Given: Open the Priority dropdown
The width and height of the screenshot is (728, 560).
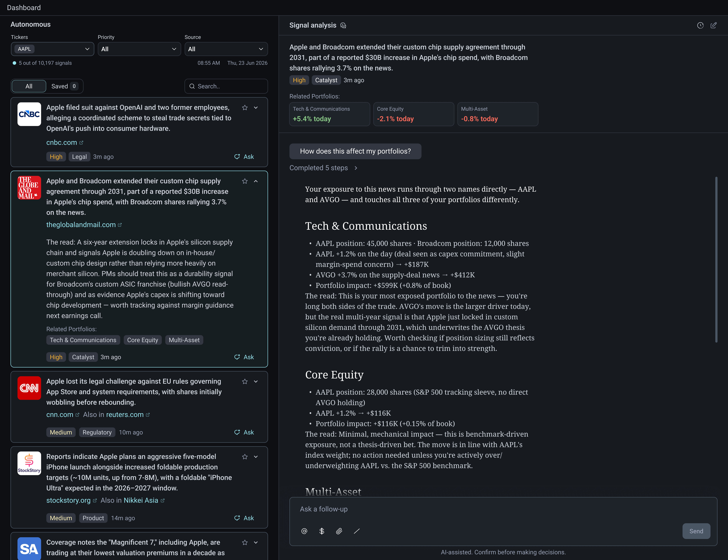Looking at the screenshot, I should (x=139, y=49).
